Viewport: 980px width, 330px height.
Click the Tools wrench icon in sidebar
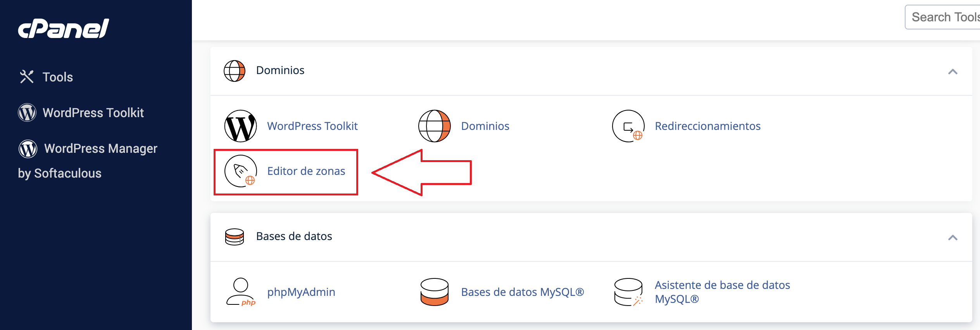[x=27, y=77]
